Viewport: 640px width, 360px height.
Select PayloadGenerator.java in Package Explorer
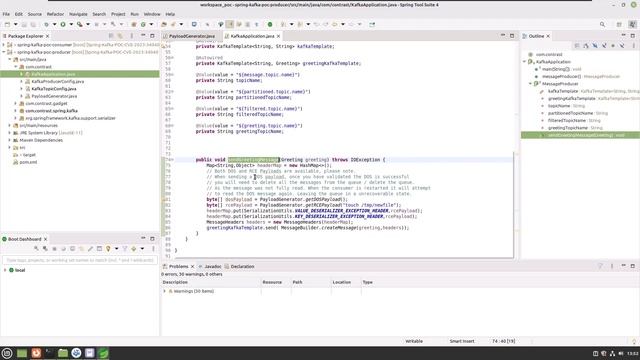click(54, 96)
